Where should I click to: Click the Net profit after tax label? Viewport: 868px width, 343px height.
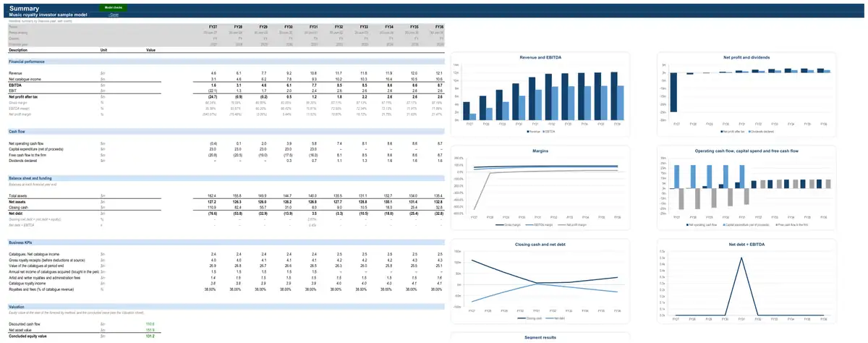click(23, 96)
